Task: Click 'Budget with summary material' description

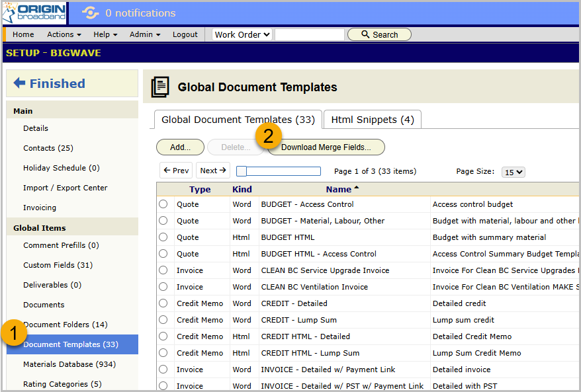Action: [489, 237]
